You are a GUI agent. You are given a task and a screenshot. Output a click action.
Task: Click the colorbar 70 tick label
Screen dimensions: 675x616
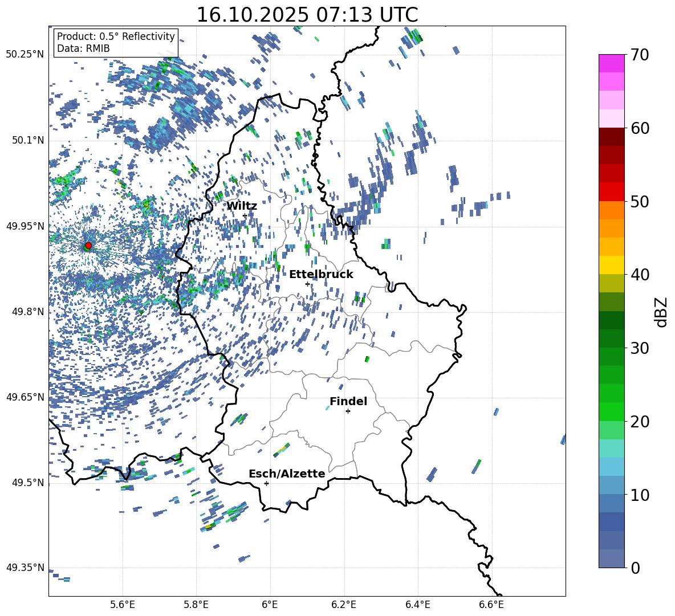click(x=639, y=55)
